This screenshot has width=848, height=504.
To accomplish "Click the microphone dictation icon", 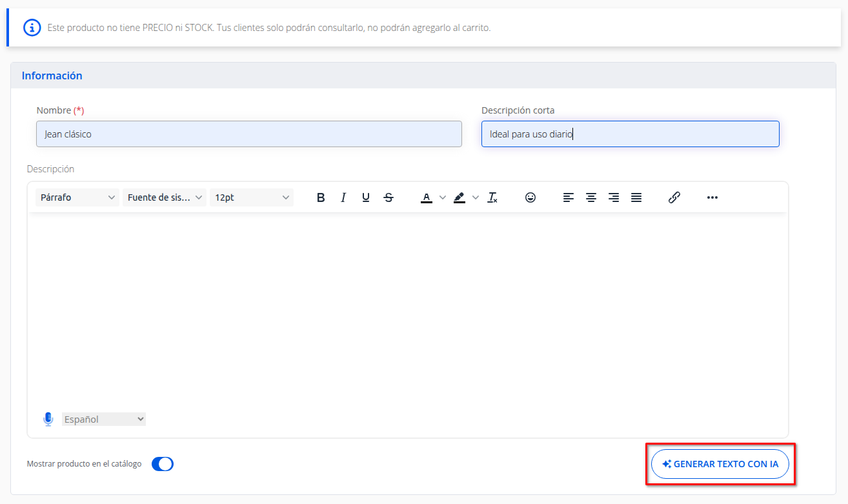I will tap(48, 419).
